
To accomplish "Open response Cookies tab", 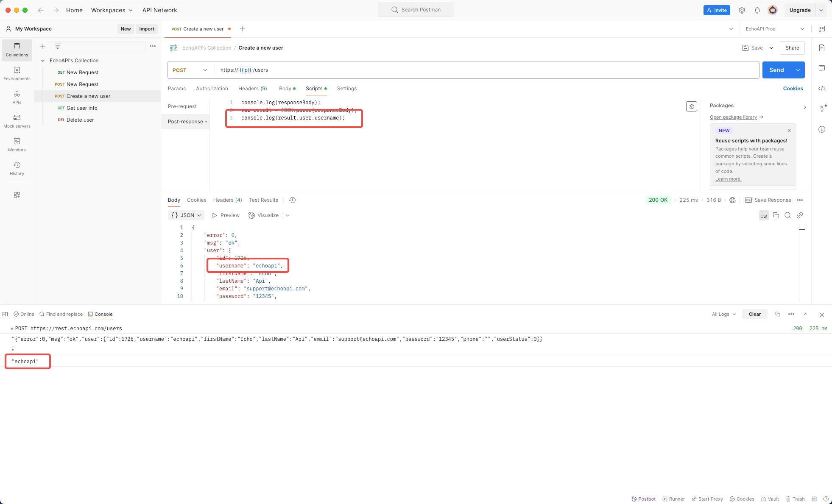I will click(x=197, y=200).
